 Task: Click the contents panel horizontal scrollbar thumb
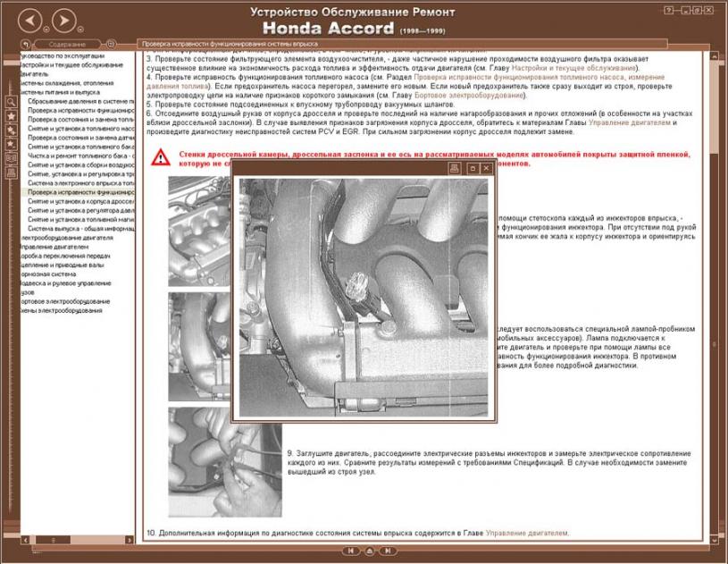(54, 540)
